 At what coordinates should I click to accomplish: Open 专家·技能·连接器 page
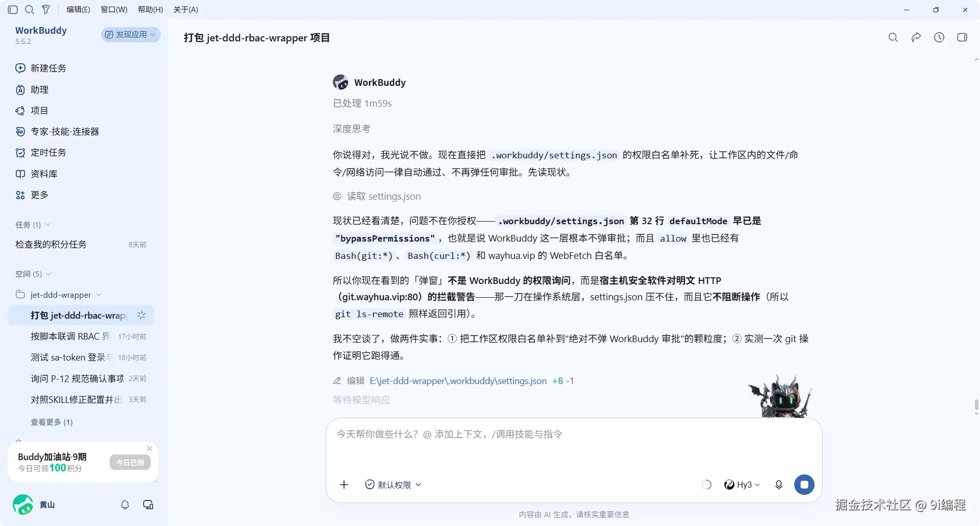[57, 132]
